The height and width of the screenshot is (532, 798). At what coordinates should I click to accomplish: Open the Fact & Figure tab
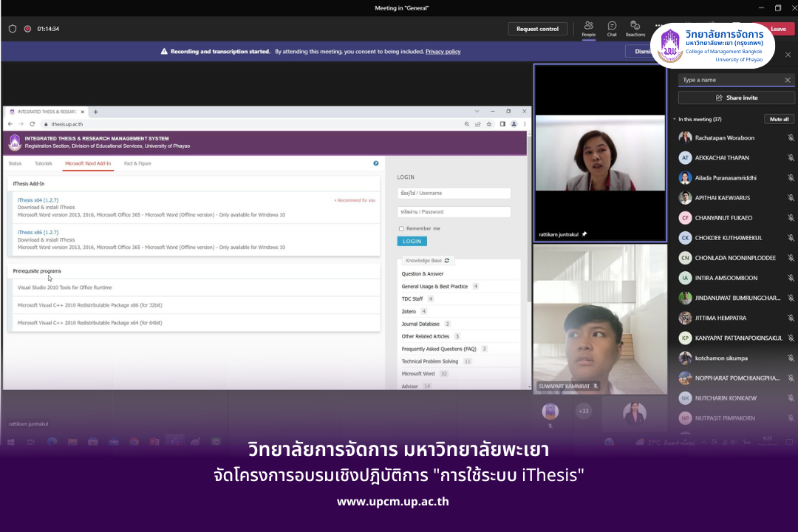[x=137, y=163]
